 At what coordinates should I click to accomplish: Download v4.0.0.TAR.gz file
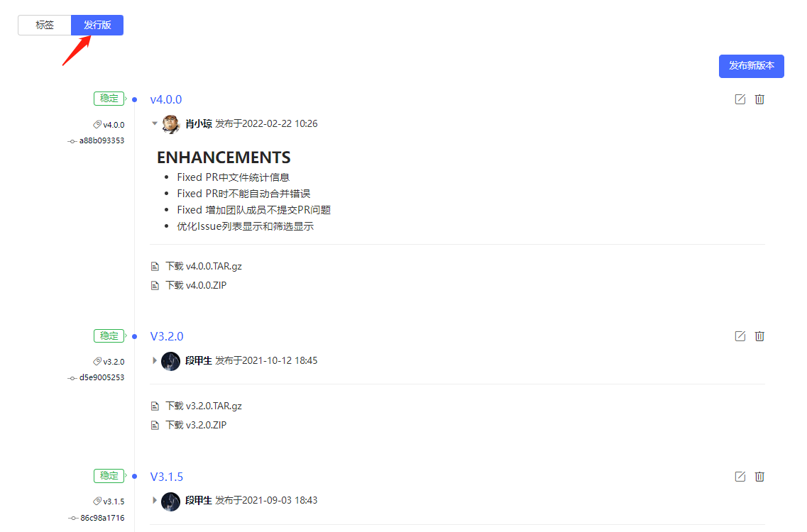pos(203,266)
